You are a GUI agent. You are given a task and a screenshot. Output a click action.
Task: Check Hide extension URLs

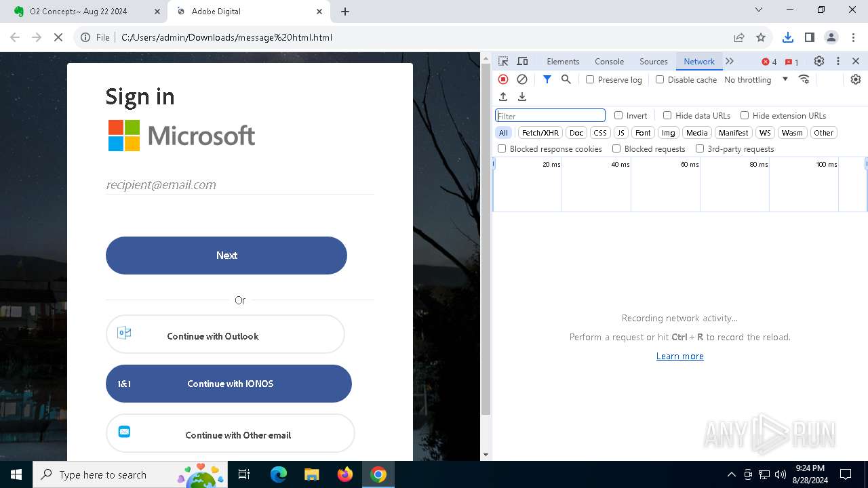coord(745,115)
